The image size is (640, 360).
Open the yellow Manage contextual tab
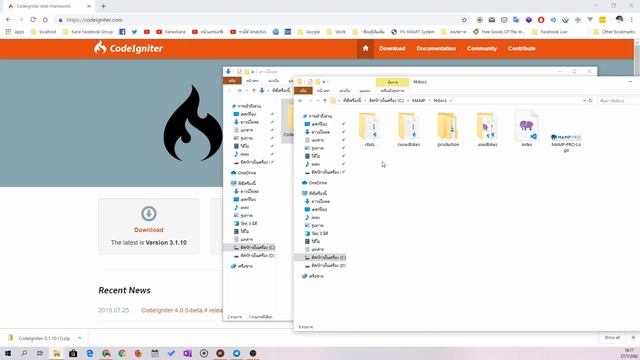pyautogui.click(x=392, y=82)
